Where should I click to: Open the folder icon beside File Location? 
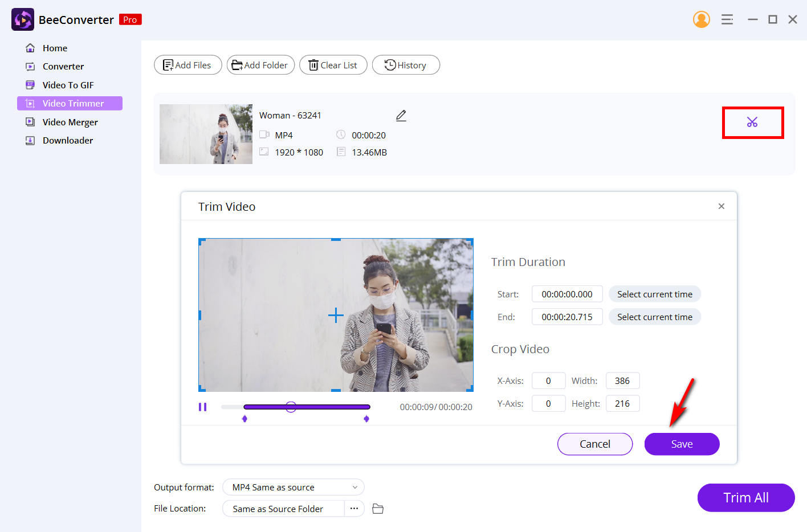click(377, 508)
